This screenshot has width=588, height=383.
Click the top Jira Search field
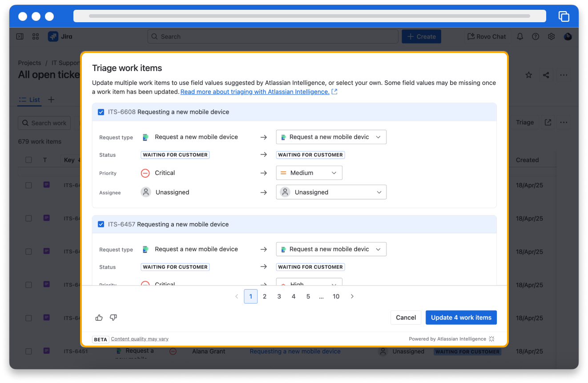point(273,36)
